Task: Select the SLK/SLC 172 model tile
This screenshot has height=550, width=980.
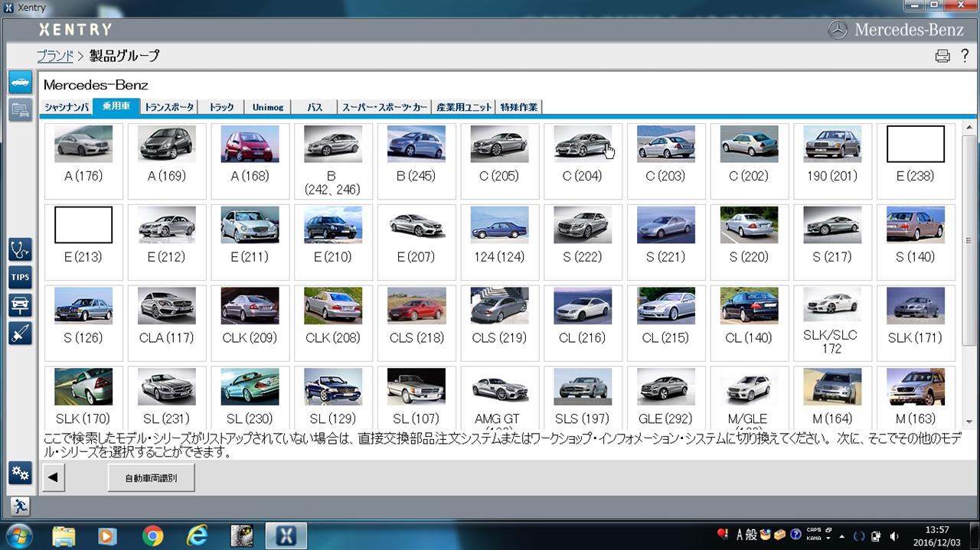Action: 832,323
